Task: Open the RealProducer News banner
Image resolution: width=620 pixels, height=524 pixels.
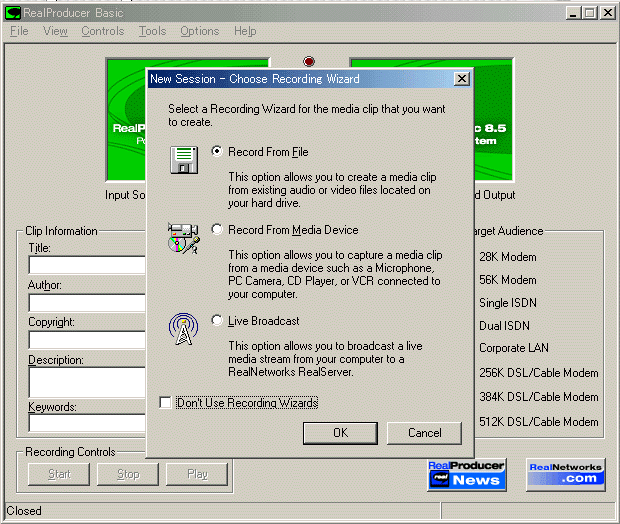Action: (467, 475)
